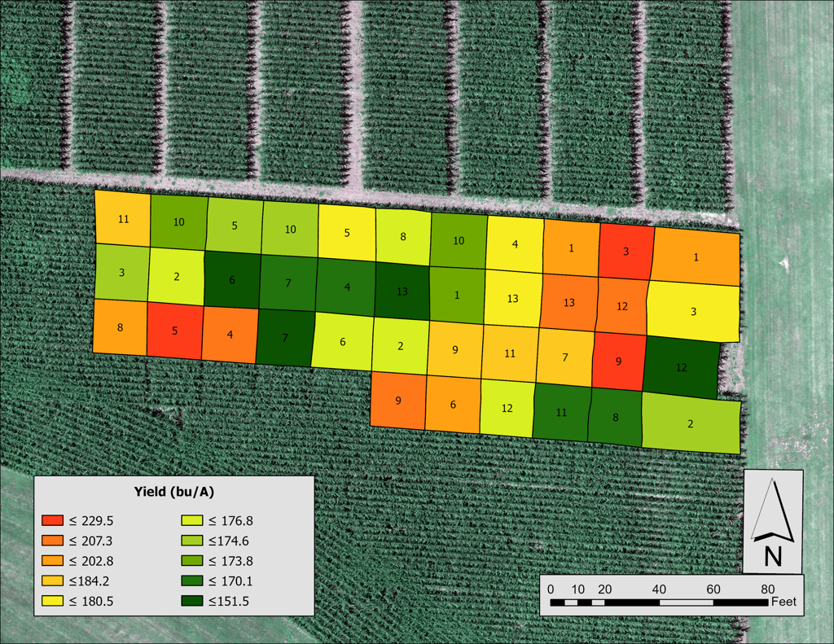Select the orange plot labeled 9
Screen dimensions: 834x644
398,401
